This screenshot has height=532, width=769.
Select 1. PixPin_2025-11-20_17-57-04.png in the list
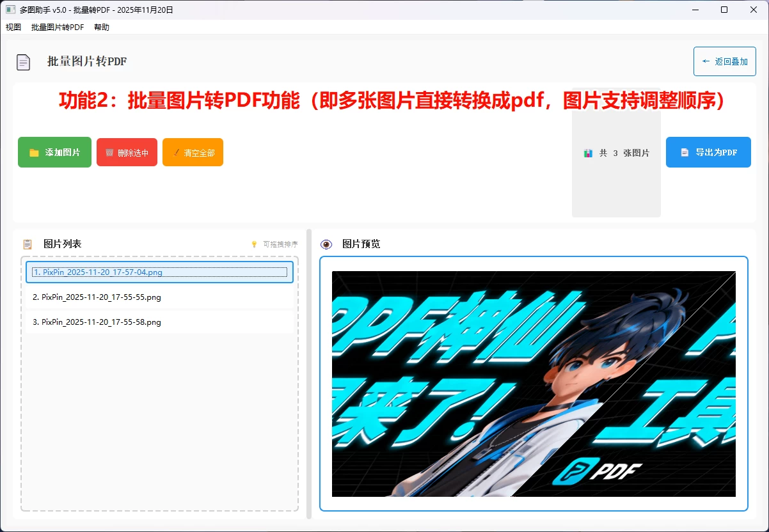tap(159, 272)
